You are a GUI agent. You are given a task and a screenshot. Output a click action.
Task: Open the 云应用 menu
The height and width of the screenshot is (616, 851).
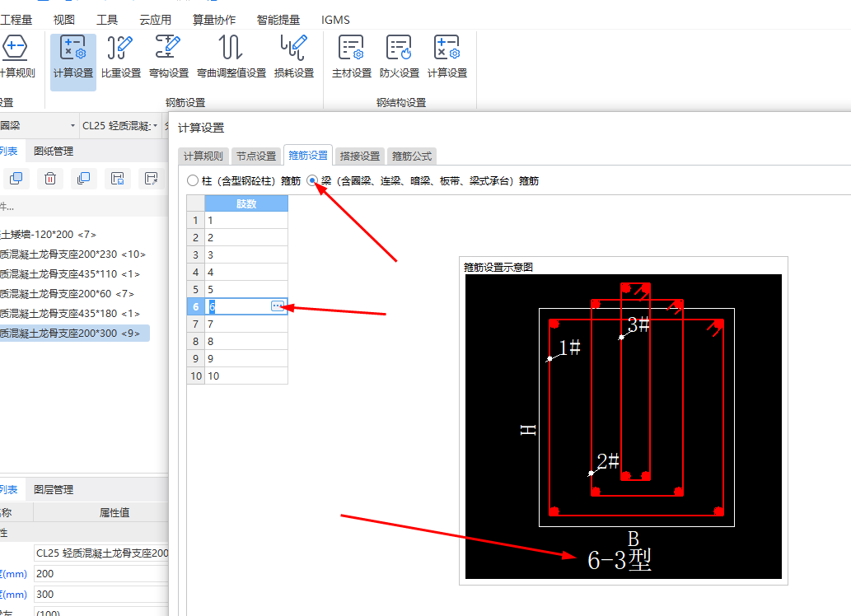click(155, 20)
